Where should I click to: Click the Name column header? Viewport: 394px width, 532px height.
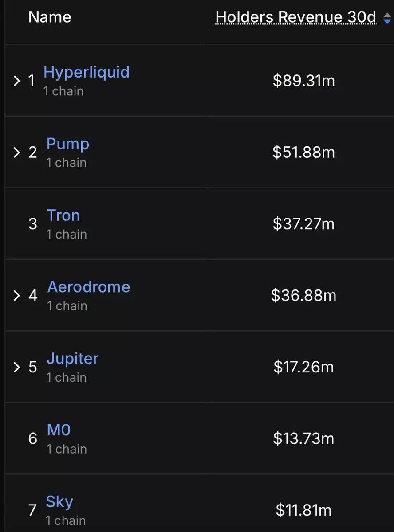tap(50, 17)
